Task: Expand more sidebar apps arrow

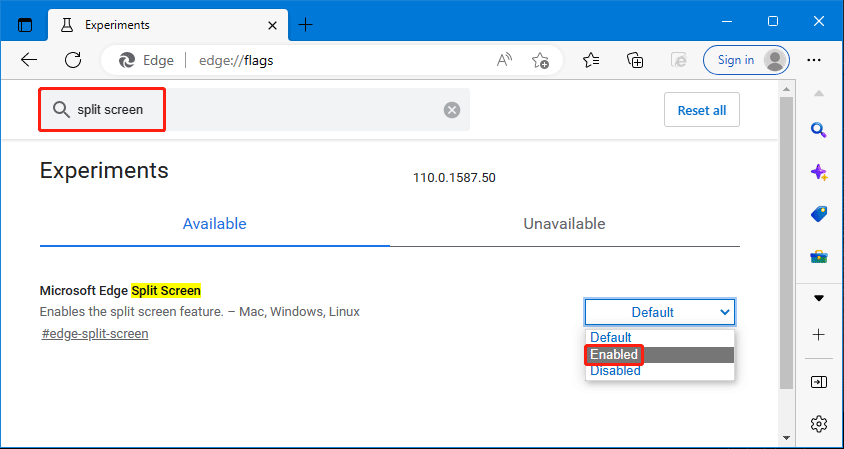Action: point(819,298)
